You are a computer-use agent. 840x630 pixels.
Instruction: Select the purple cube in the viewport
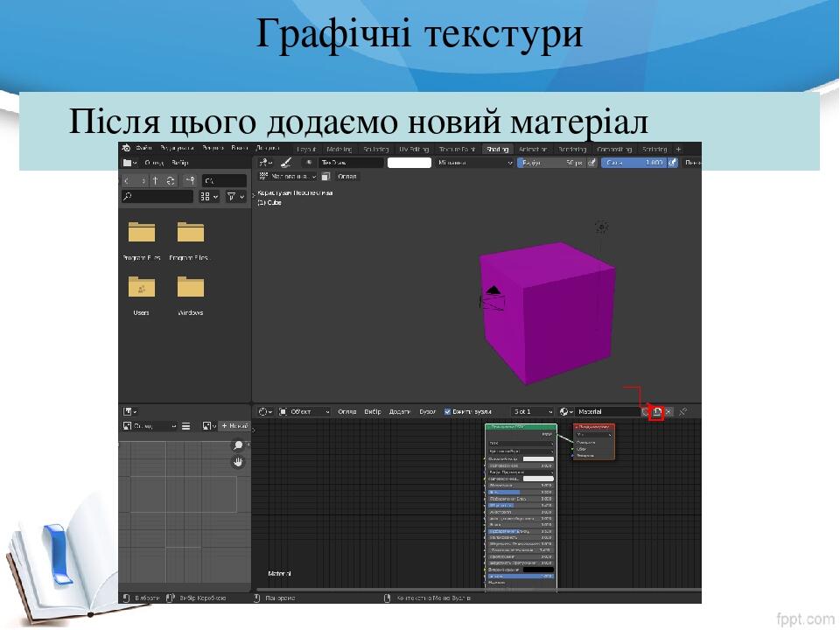point(546,313)
